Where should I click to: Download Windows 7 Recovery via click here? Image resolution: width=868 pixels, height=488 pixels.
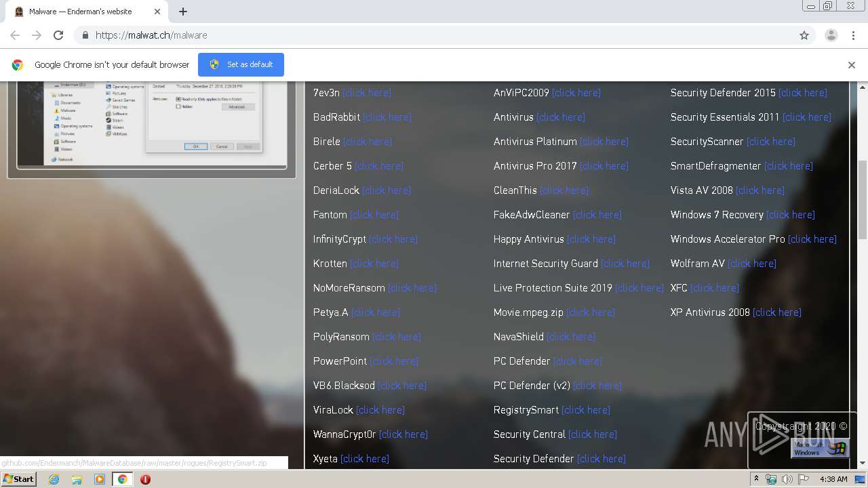(791, 215)
